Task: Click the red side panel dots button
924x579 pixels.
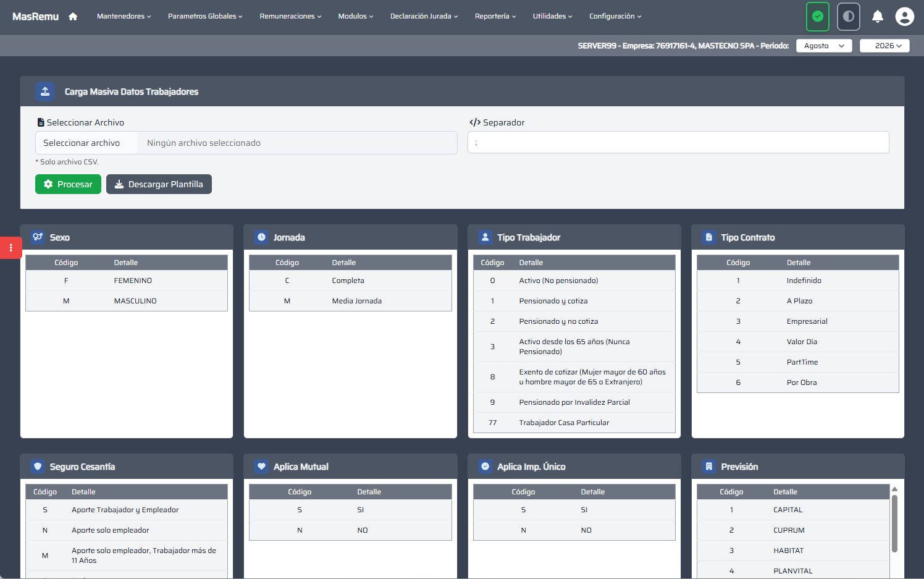Action: pyautogui.click(x=10, y=248)
